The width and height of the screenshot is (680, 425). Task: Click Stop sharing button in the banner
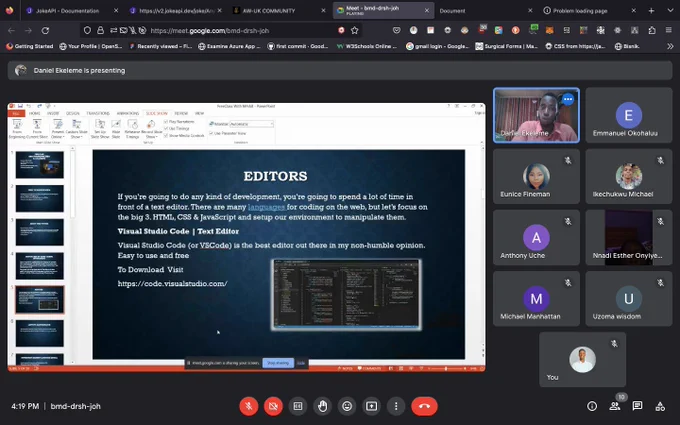tap(278, 363)
